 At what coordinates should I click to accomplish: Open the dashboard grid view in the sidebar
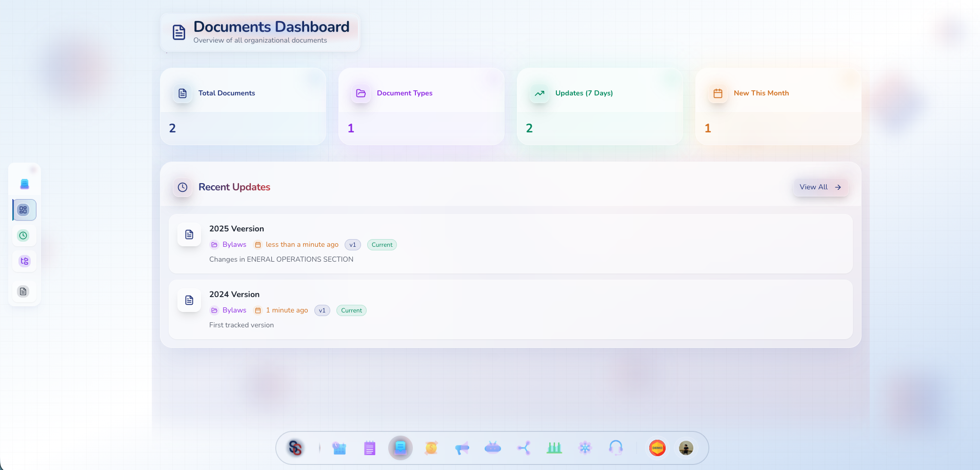[24, 209]
